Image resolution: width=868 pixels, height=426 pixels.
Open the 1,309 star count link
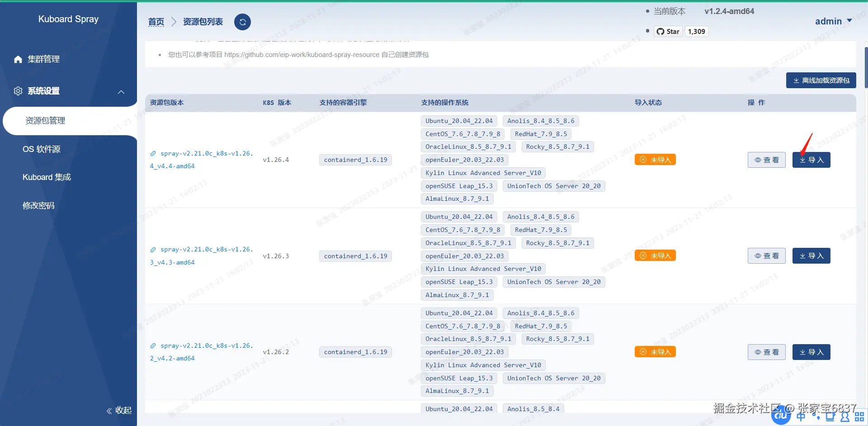coord(696,31)
